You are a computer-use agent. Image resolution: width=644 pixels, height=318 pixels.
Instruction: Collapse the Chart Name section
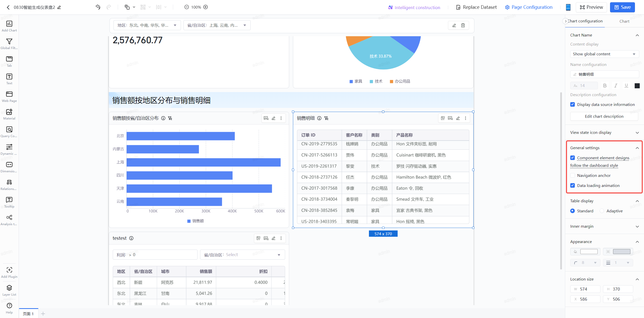[x=637, y=35]
